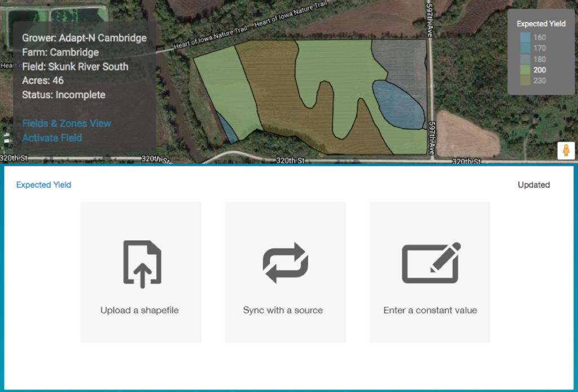
Task: Click the sync arrows icon
Action: tap(285, 263)
